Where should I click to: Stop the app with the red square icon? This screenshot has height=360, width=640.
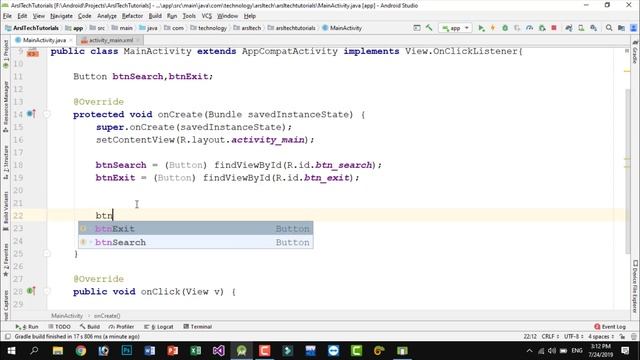click(554, 28)
